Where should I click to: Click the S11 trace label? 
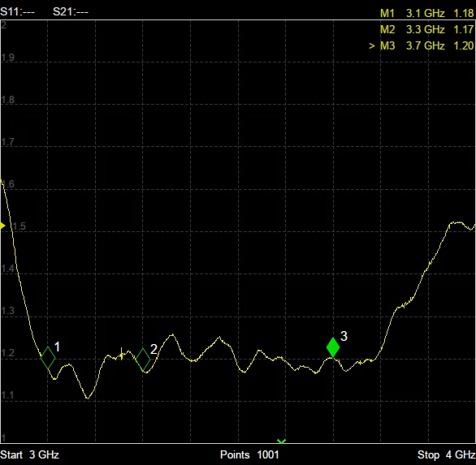pos(17,12)
